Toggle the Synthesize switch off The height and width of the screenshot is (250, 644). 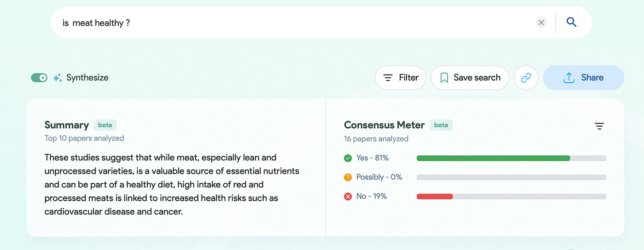39,78
